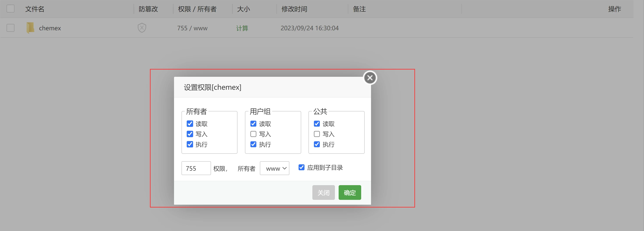This screenshot has height=231, width=644.
Task: Click the 修改时间 column header
Action: (x=294, y=9)
